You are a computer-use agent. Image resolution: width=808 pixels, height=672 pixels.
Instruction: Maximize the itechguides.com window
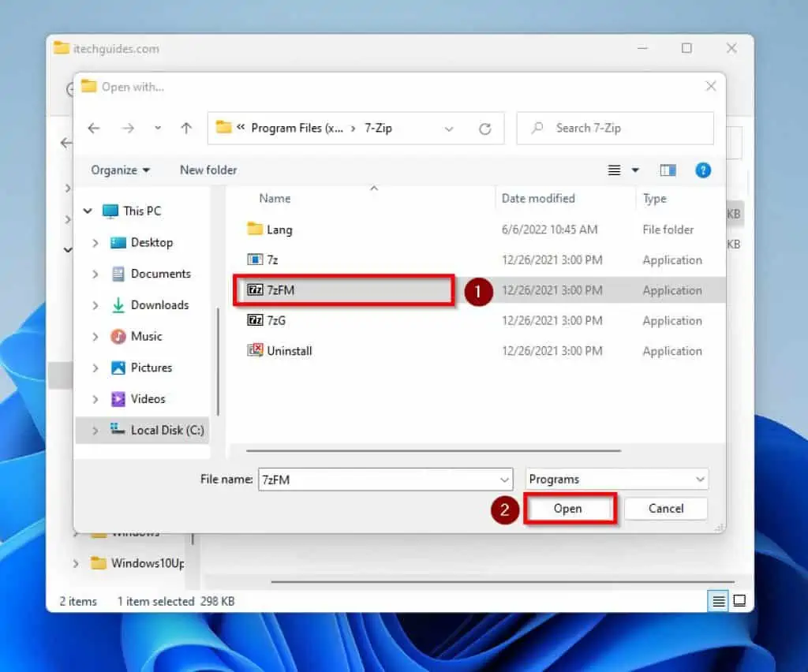pyautogui.click(x=686, y=48)
